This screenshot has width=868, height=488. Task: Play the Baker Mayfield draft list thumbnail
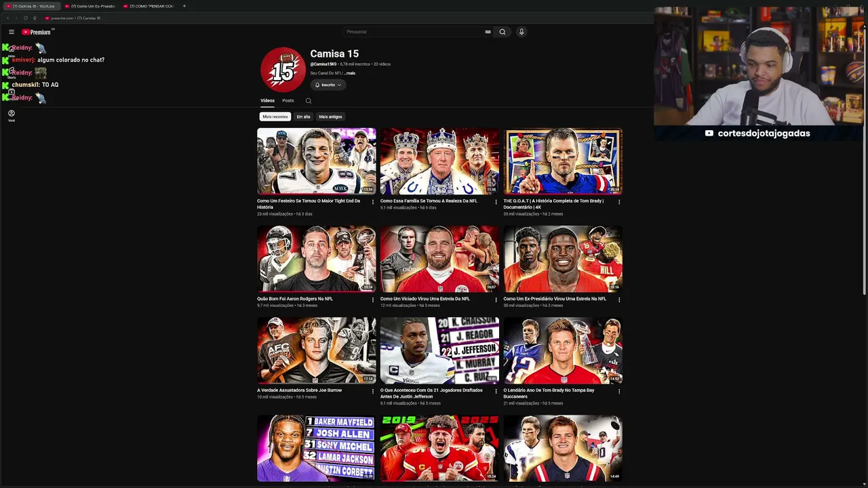(x=316, y=448)
